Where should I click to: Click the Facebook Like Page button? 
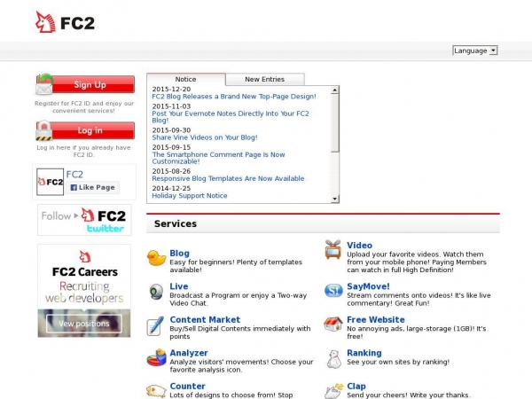92,187
